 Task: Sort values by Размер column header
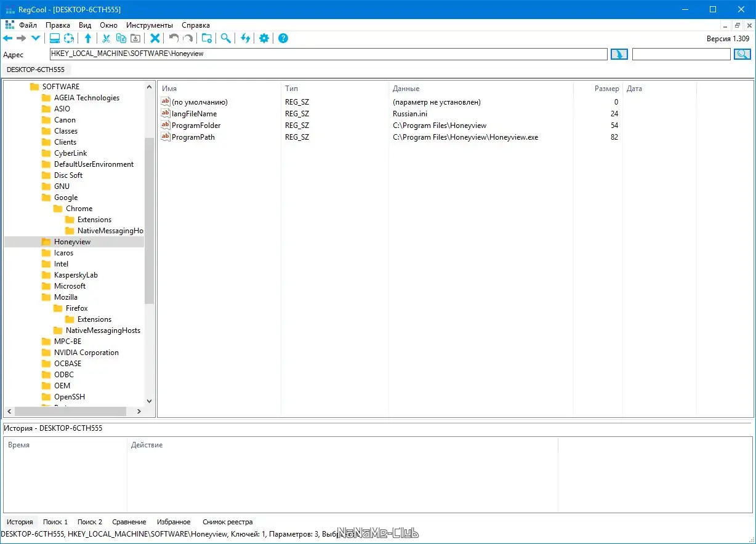click(x=598, y=89)
